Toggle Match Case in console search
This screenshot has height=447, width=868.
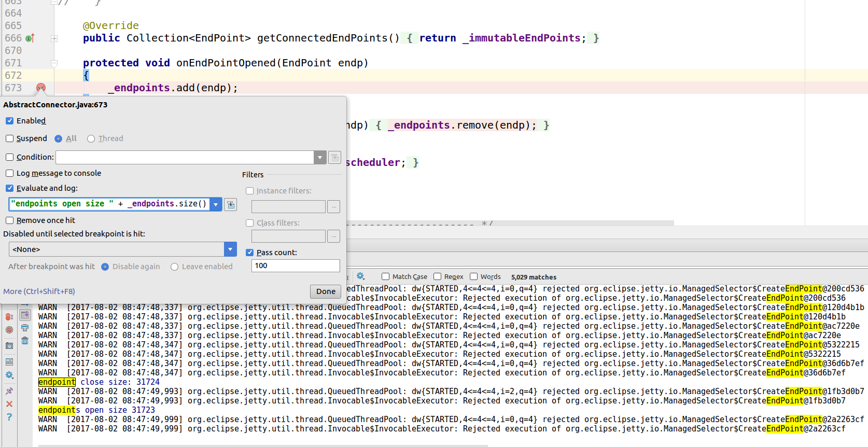[385, 276]
